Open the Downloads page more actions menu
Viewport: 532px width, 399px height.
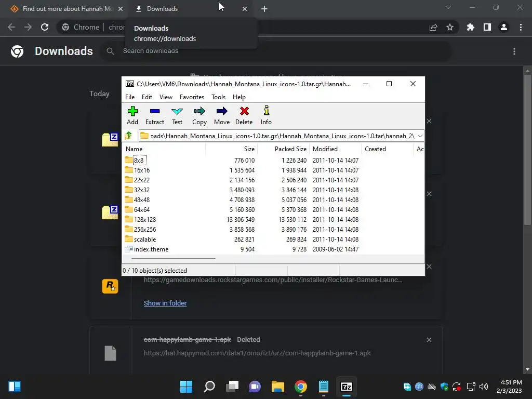pyautogui.click(x=514, y=51)
